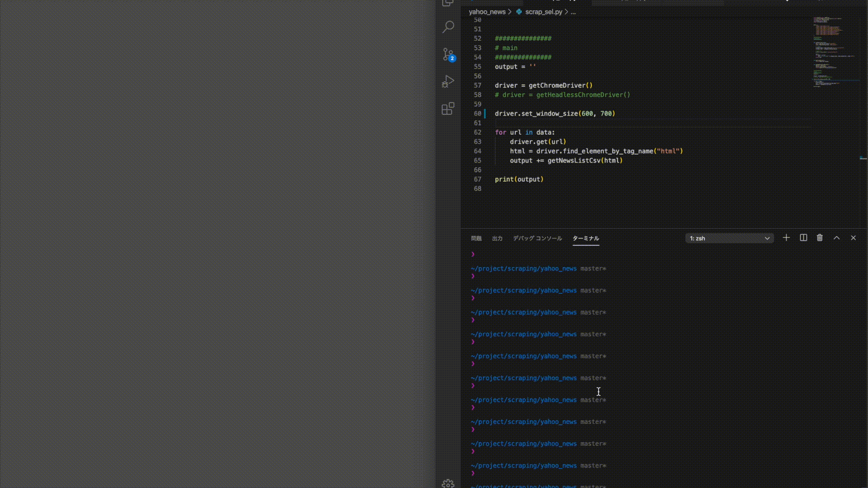Switch to the デバッグ コンソール tab
Screen dimensions: 868x488
pos(538,238)
